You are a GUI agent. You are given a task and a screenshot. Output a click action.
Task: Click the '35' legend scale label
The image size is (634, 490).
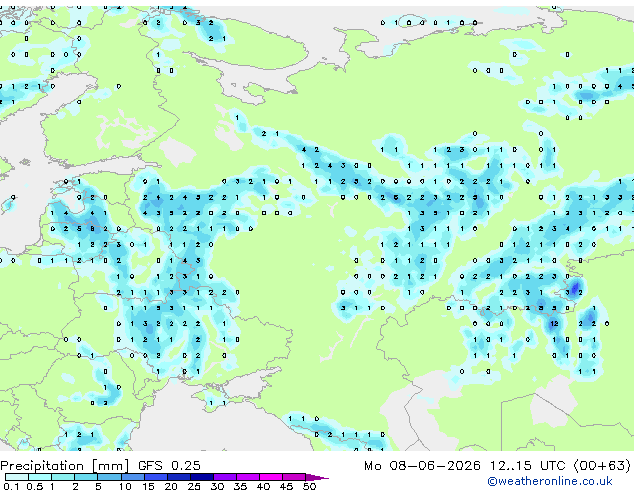[240, 486]
